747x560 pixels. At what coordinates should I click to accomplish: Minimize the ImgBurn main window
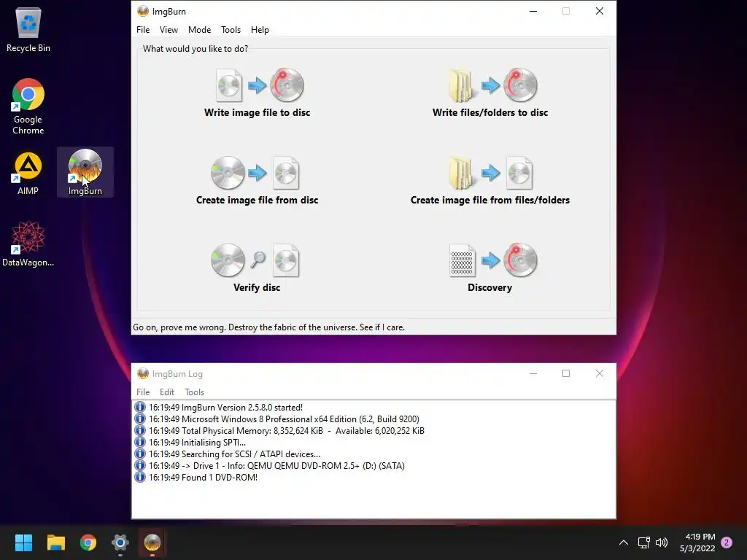click(x=533, y=11)
